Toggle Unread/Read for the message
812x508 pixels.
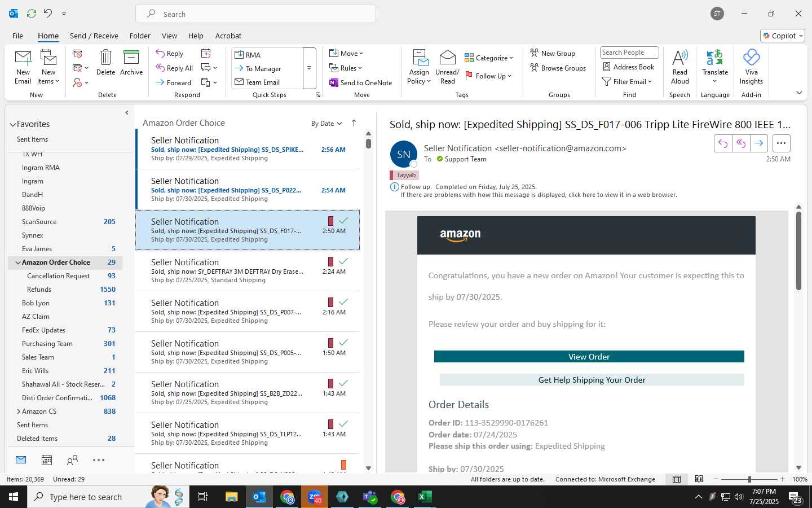447,67
